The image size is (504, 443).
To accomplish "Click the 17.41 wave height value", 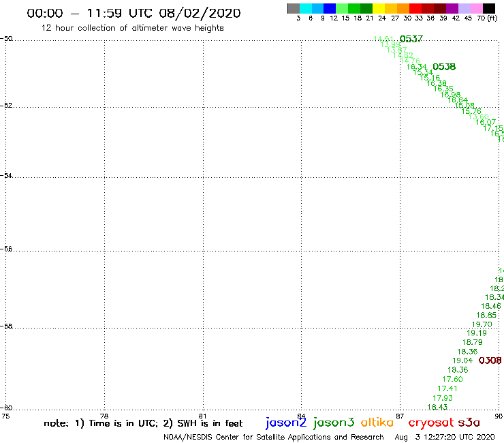I will (447, 388).
